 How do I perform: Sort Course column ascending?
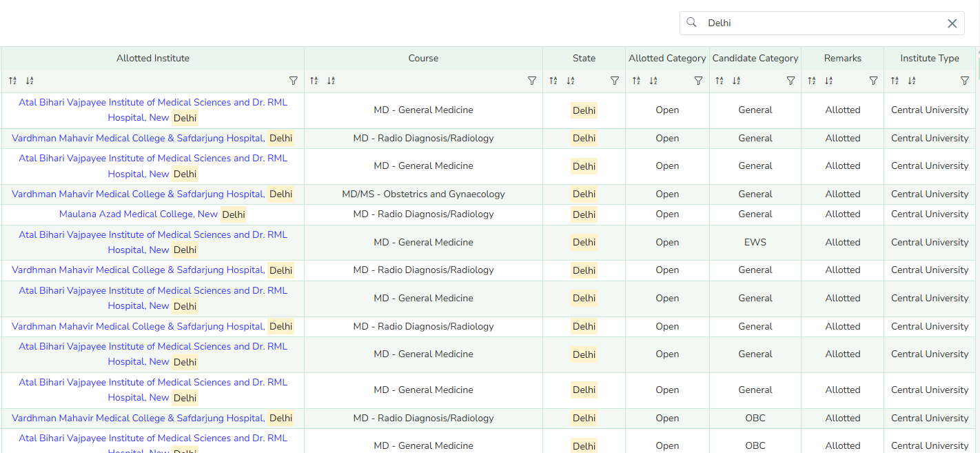pos(314,81)
